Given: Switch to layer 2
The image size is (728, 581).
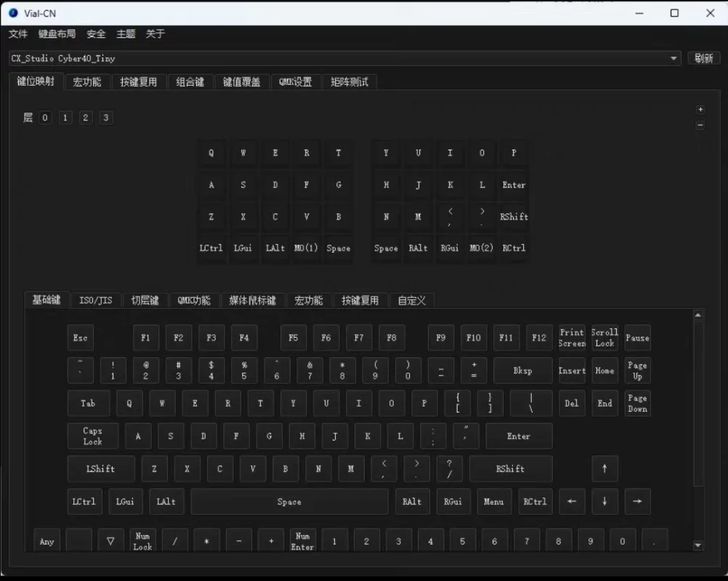Looking at the screenshot, I should (x=86, y=118).
